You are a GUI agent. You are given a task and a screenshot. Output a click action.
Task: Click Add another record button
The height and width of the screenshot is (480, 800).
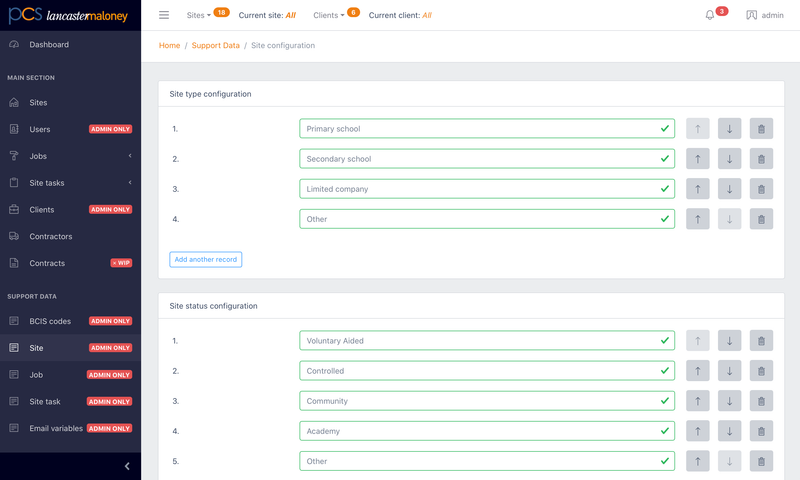206,259
